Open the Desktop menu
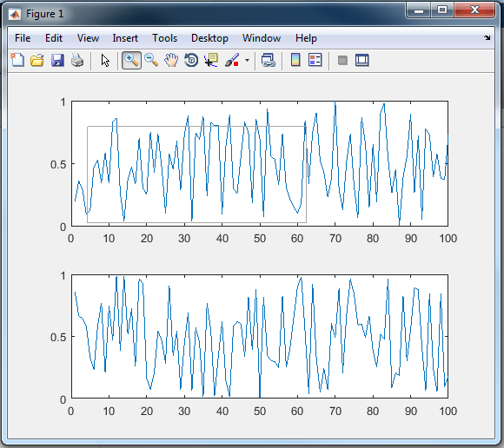504x448 pixels. [209, 38]
